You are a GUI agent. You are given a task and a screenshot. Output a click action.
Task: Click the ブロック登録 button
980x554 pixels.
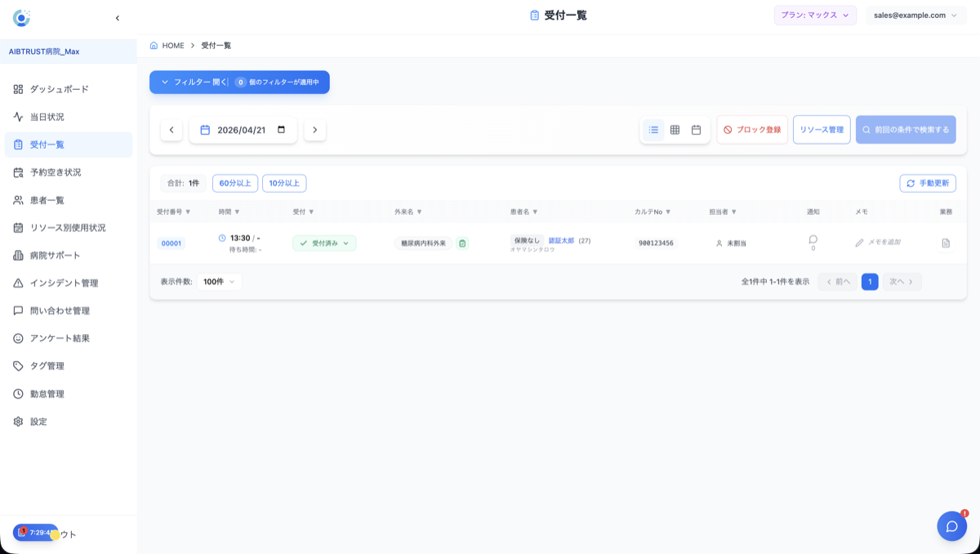click(x=752, y=130)
